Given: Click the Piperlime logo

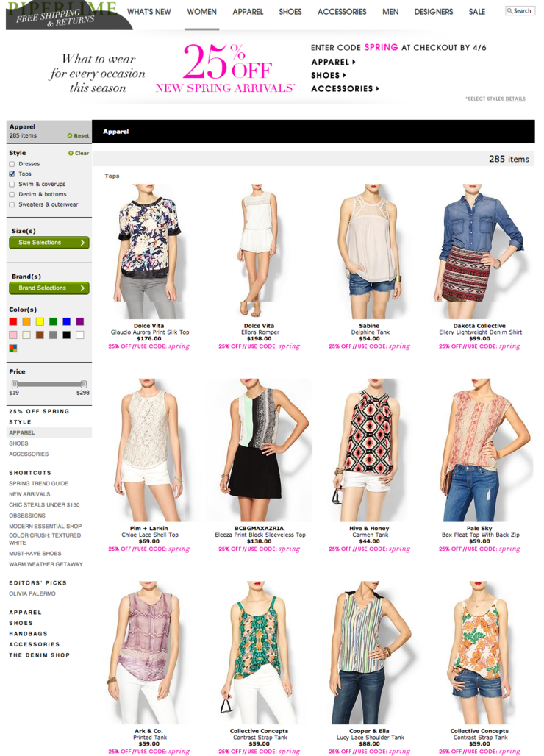Looking at the screenshot, I should click(x=62, y=7).
